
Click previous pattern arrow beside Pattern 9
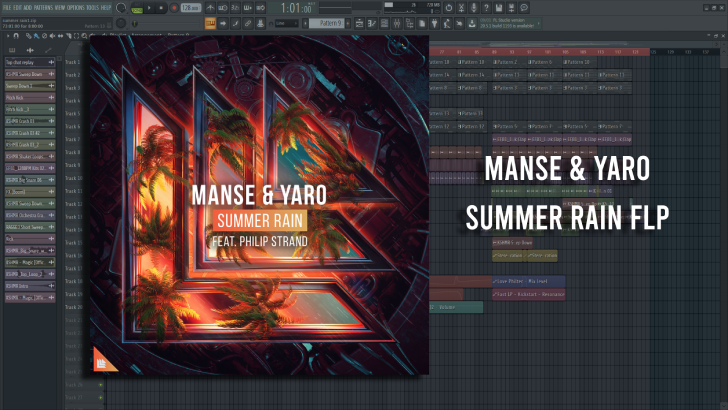(305, 23)
